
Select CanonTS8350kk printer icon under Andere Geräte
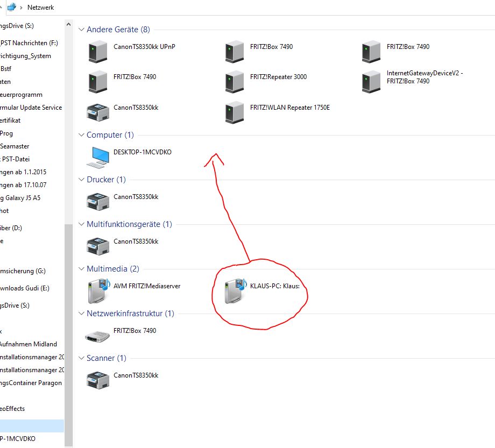[98, 112]
